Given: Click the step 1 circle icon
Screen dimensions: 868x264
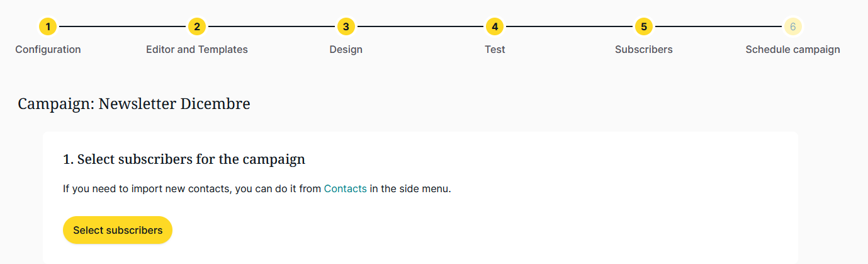Looking at the screenshot, I should pyautogui.click(x=48, y=26).
